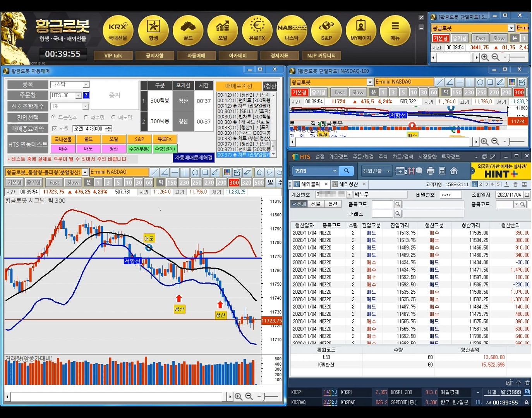Open the 골드 market button

point(188,30)
